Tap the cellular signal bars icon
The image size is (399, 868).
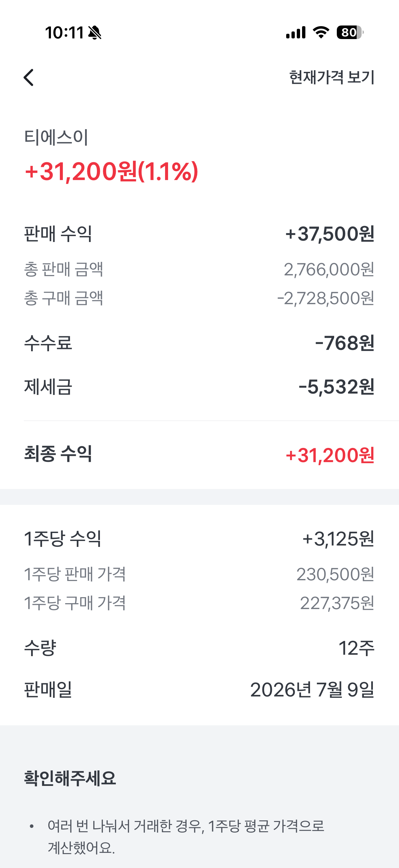click(296, 32)
